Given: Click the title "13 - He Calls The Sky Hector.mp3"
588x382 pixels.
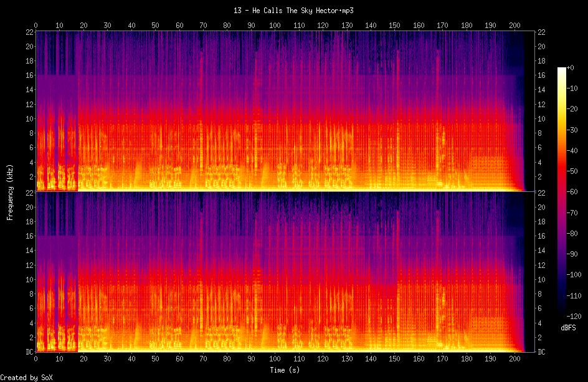Looking at the screenshot, I should (x=294, y=11).
